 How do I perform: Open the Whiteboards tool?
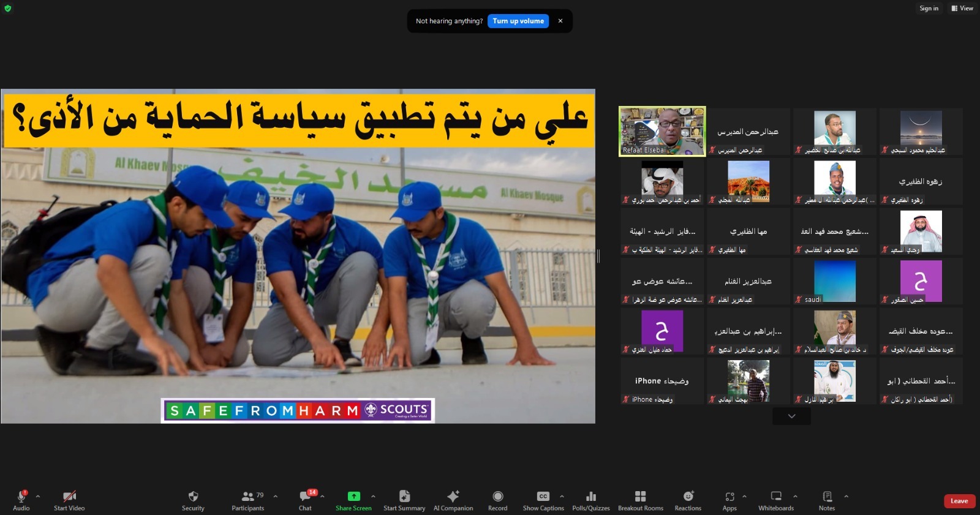775,497
